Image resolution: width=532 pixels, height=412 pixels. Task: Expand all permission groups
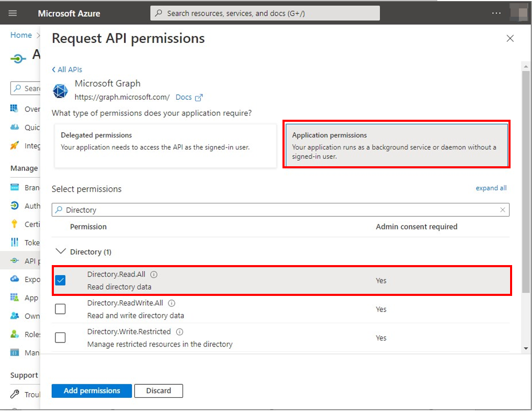491,188
